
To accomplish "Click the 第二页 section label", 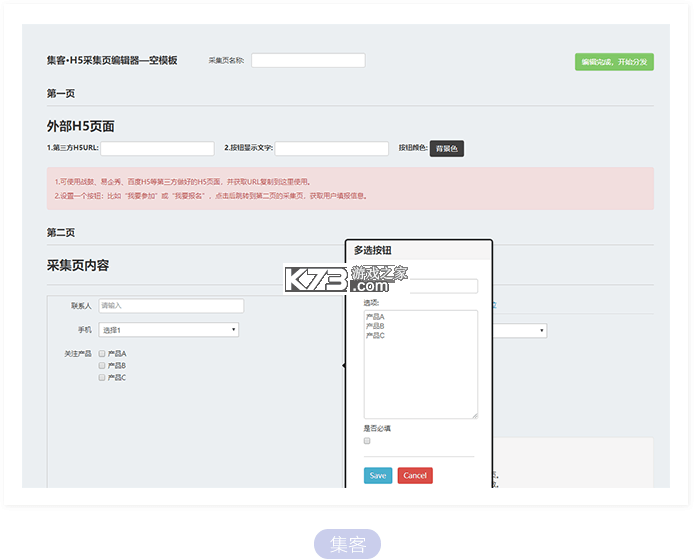I will pos(61,232).
